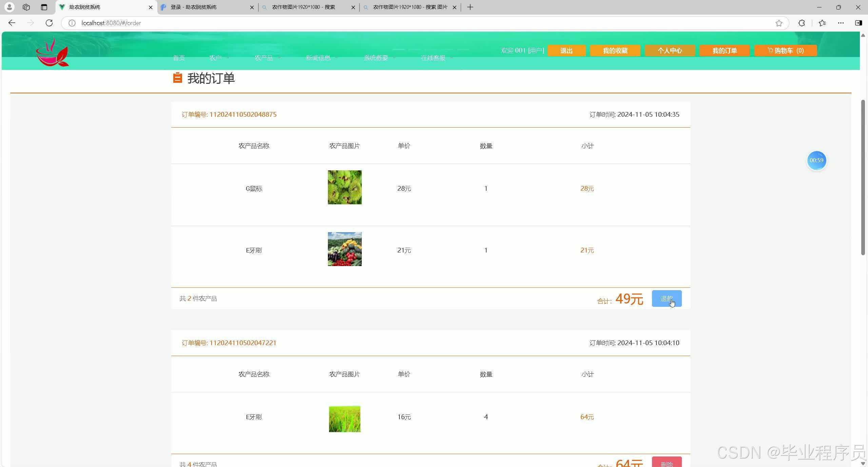The height and width of the screenshot is (467, 868).
Task: Click E牙刷 name in the 21元 row
Action: [254, 250]
